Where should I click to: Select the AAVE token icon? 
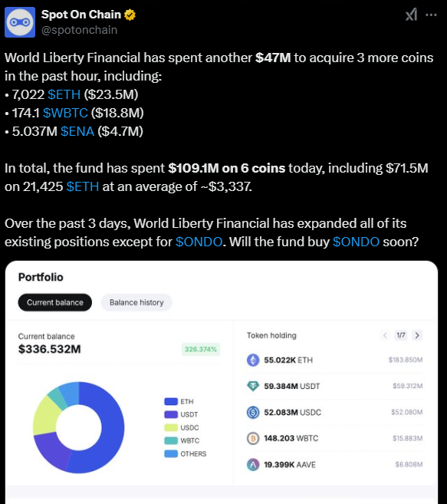click(253, 464)
